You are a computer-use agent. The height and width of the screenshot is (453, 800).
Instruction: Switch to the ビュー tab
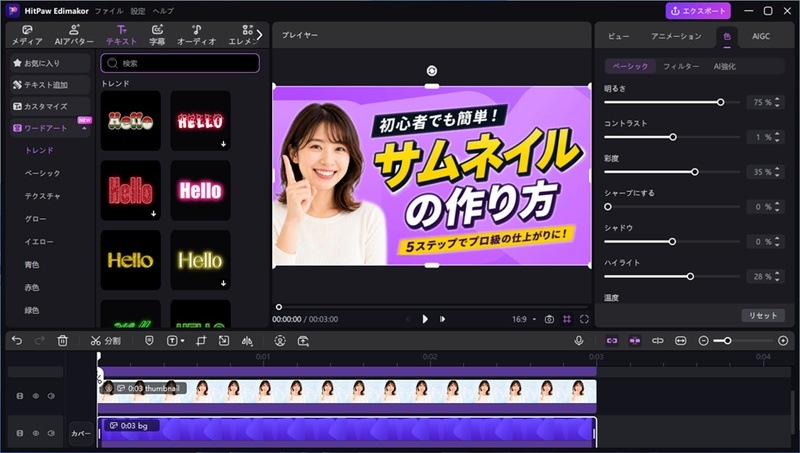tap(618, 36)
